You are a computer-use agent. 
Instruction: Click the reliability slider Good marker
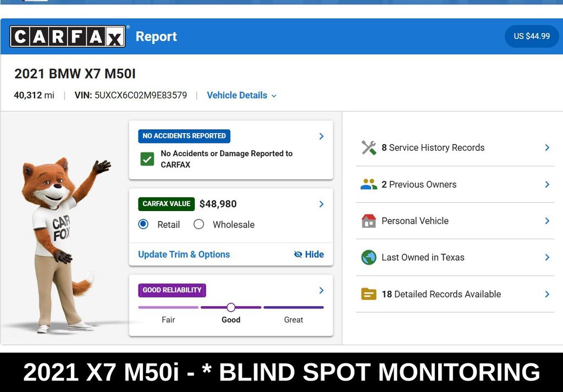[231, 307]
